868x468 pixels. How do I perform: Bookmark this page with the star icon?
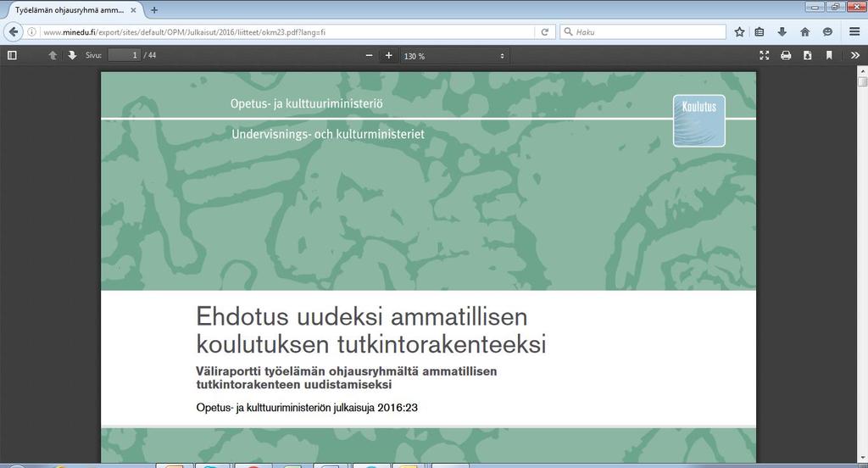739,32
